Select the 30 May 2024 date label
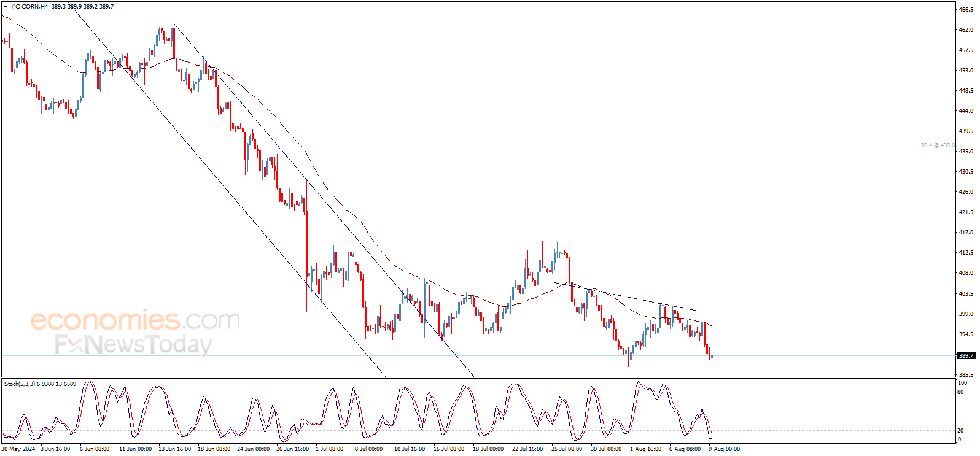 (x=18, y=449)
